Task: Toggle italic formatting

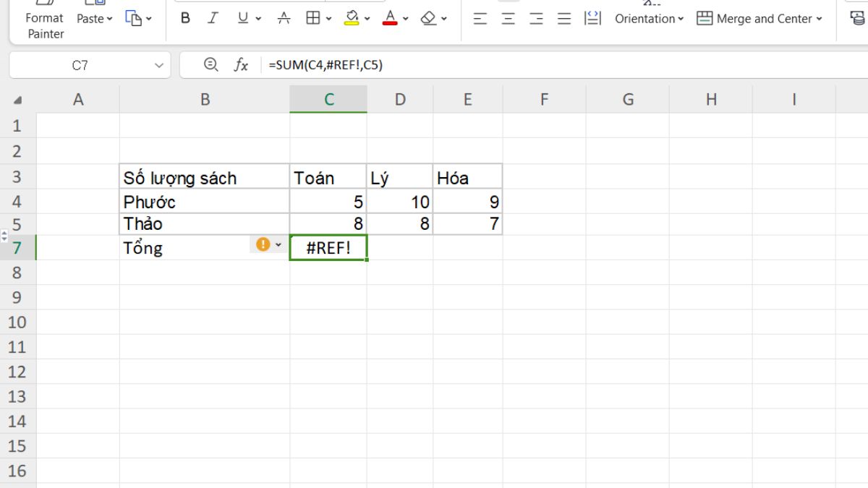Action: (213, 19)
